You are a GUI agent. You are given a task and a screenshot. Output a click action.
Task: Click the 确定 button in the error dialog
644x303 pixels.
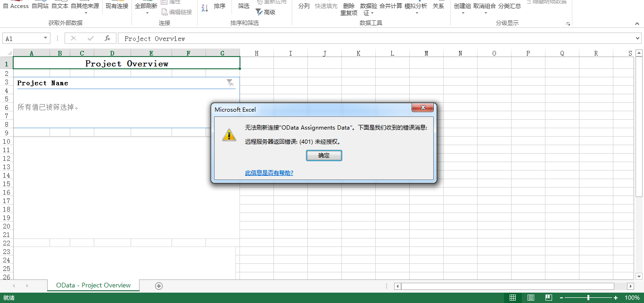324,156
